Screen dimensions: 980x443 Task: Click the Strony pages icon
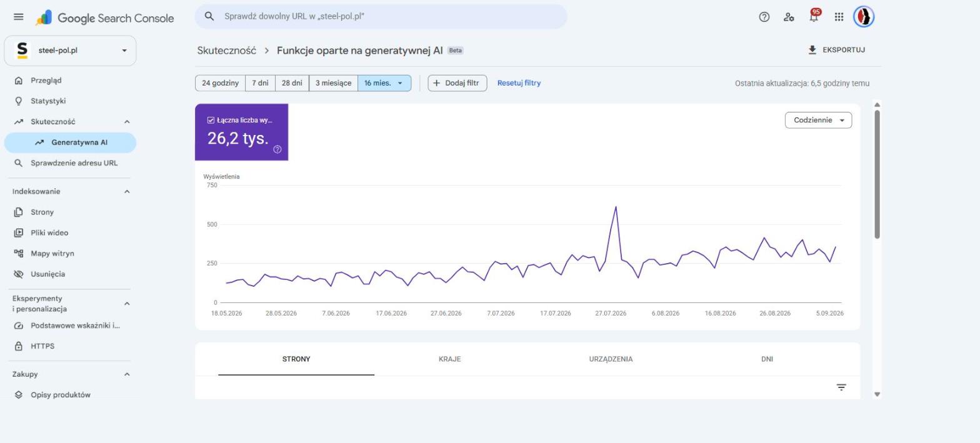[19, 212]
